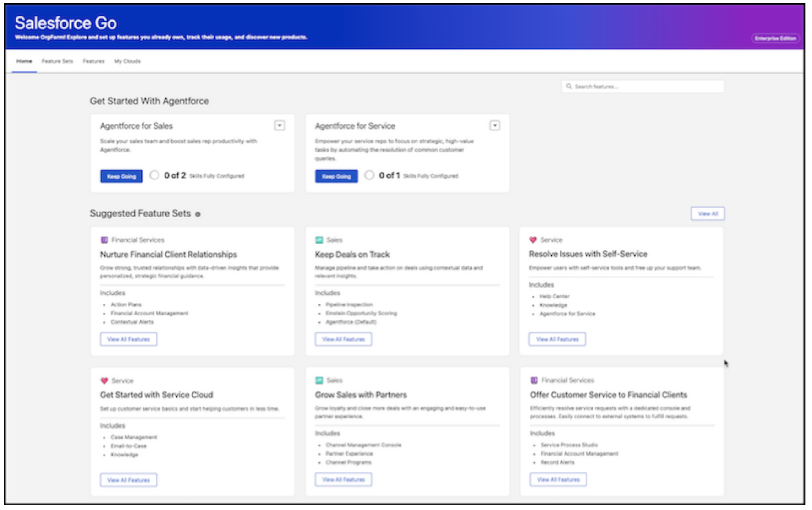Screen dimensions: 812x510
Task: Click the progress ring for Agentforce for Service
Action: 369,175
